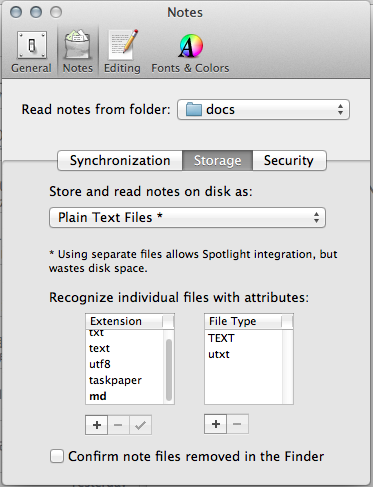The height and width of the screenshot is (487, 373).
Task: Minimize the Notes preferences window
Action: [x=36, y=12]
